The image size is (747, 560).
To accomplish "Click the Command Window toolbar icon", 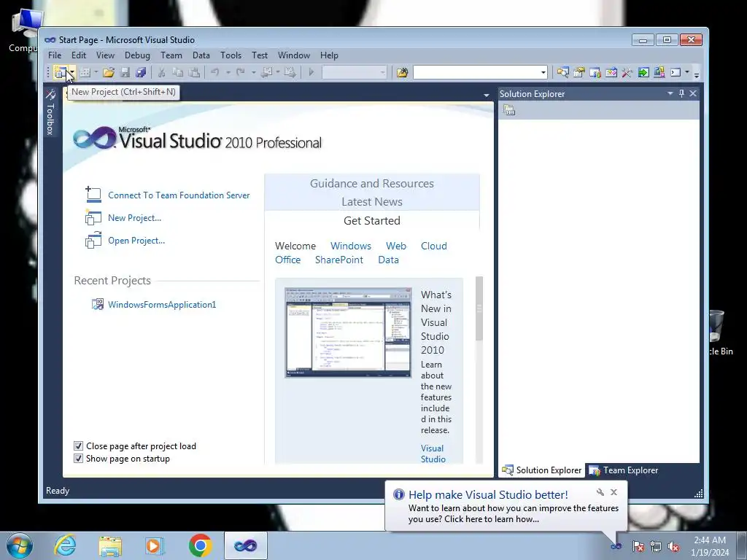I will click(x=676, y=72).
